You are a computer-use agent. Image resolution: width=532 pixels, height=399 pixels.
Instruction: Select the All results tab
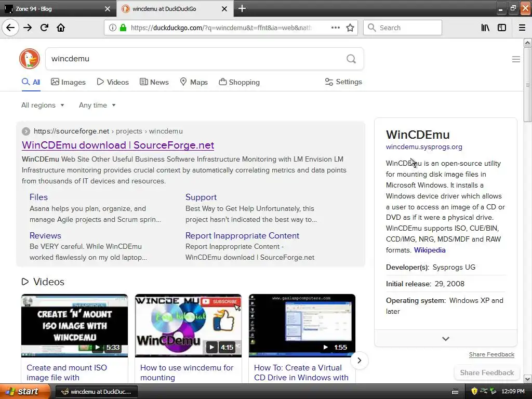point(31,82)
